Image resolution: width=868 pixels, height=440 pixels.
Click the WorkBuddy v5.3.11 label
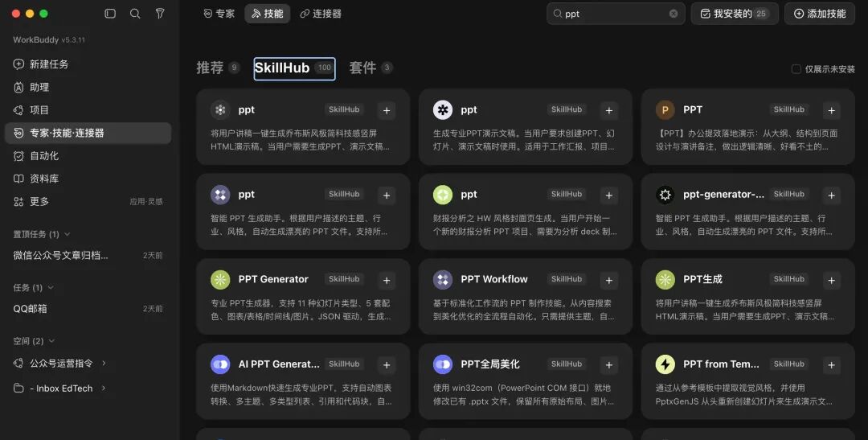49,40
